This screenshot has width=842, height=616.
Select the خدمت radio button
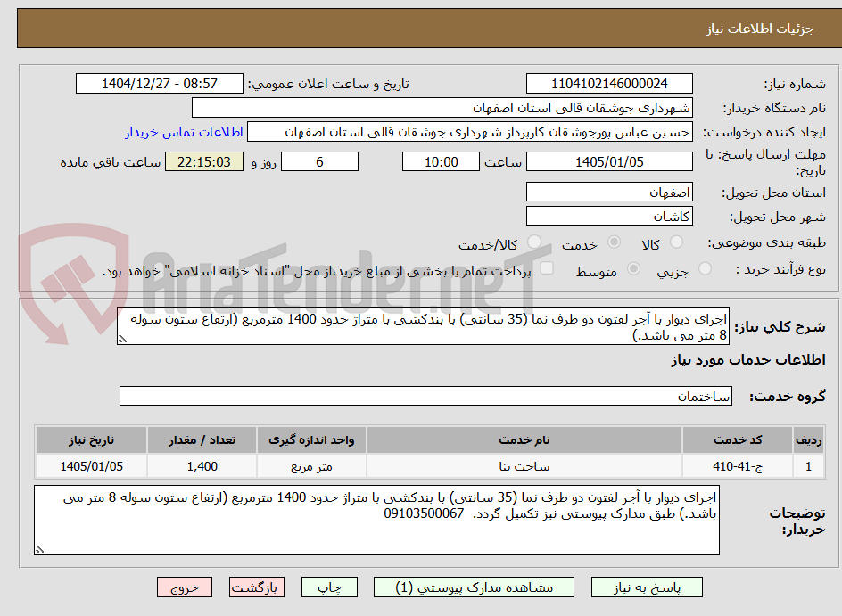pos(614,242)
